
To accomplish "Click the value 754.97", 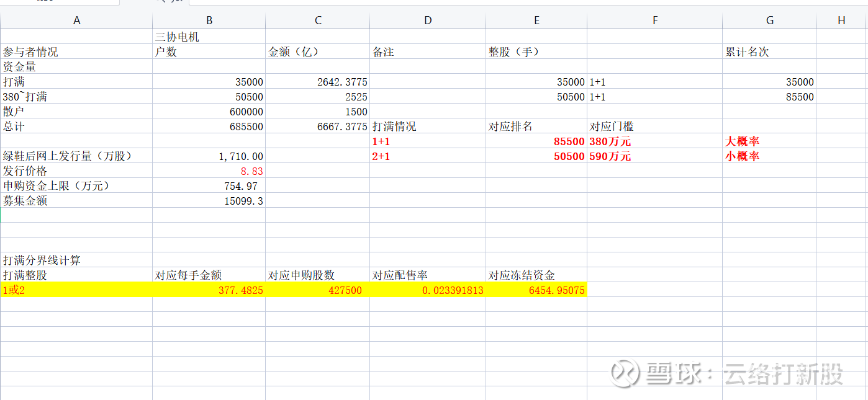I will [x=209, y=185].
